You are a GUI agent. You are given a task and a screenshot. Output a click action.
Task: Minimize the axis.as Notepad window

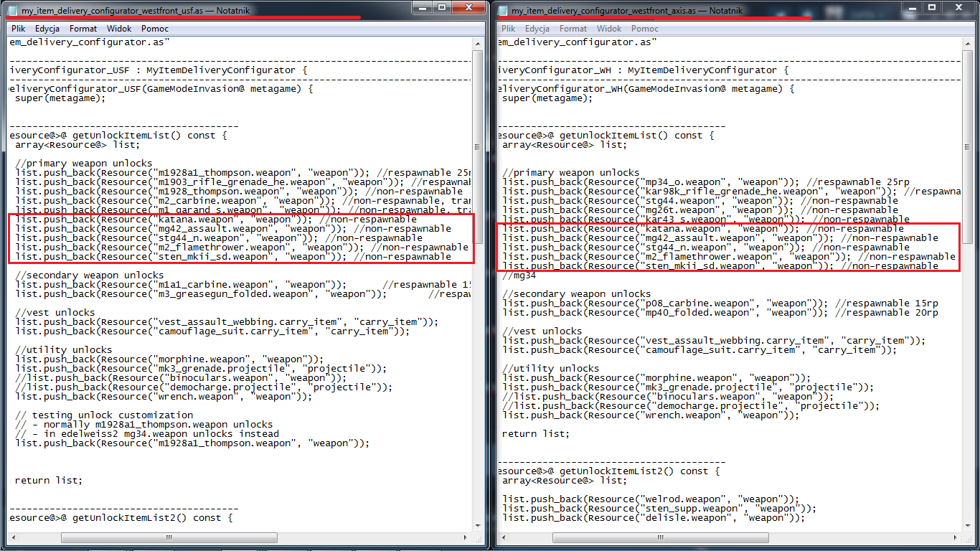click(912, 8)
